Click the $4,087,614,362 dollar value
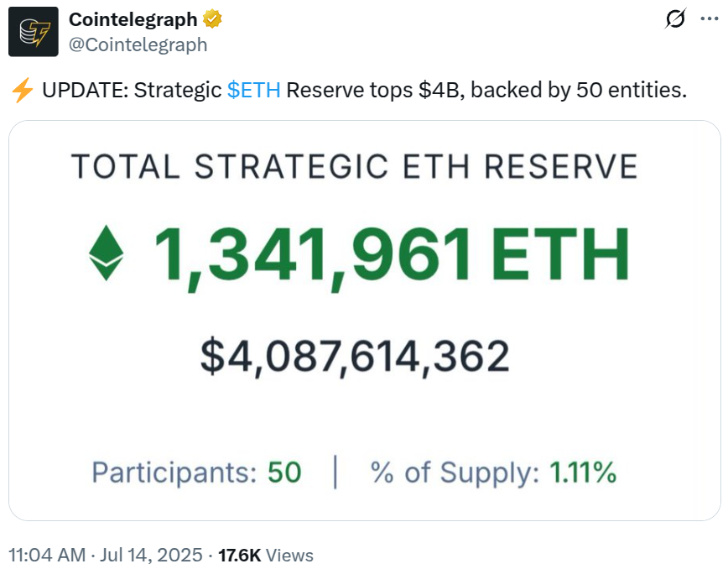 click(355, 356)
